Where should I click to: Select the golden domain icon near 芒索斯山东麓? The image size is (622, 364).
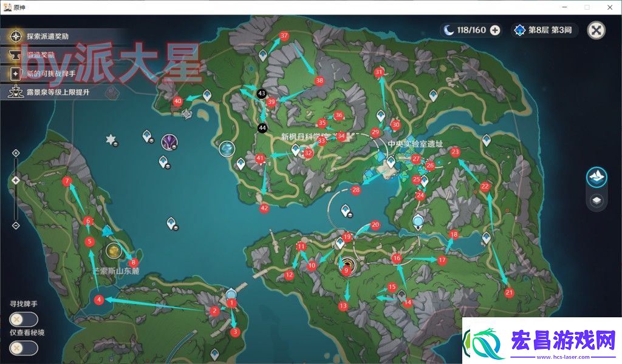click(114, 251)
